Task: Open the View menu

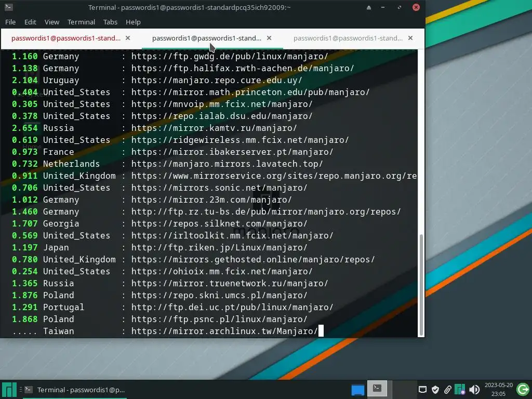Action: [x=52, y=22]
